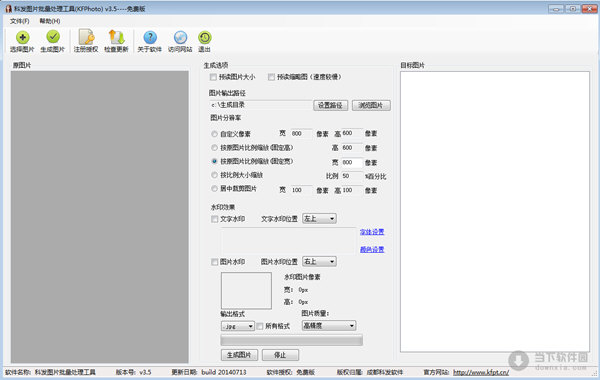The height and width of the screenshot is (380, 600).
Task: Enable the 所有格式 checkbox
Action: coord(260,326)
